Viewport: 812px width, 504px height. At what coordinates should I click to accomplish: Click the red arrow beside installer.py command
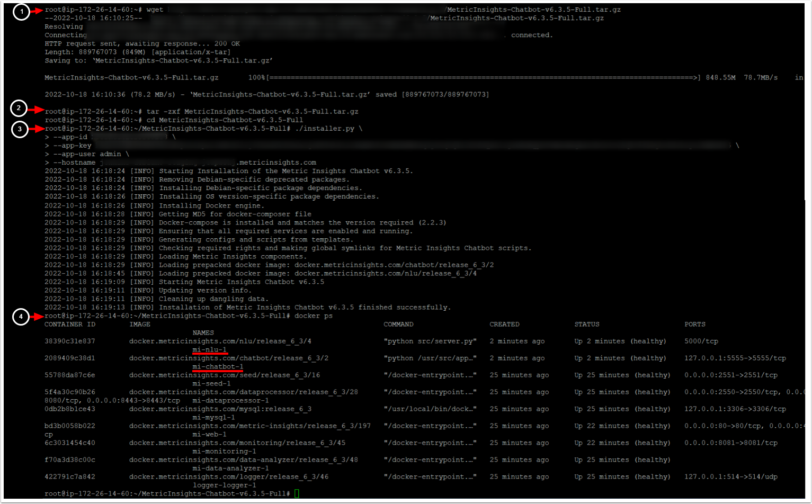pos(36,129)
